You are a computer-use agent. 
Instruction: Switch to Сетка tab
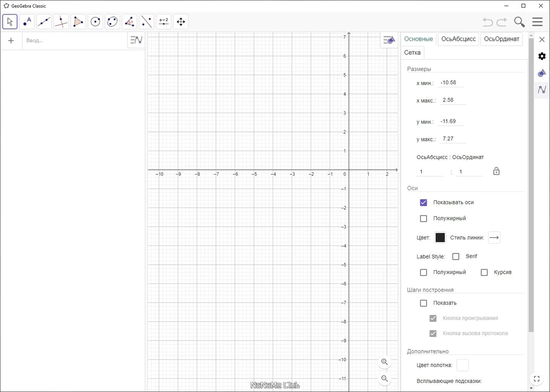(x=412, y=53)
